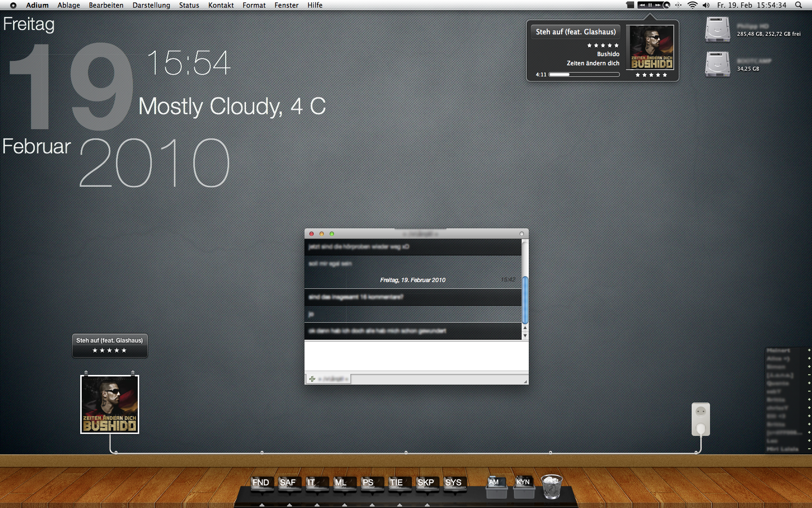Open the Ablage menu
The width and height of the screenshot is (812, 508).
(69, 5)
